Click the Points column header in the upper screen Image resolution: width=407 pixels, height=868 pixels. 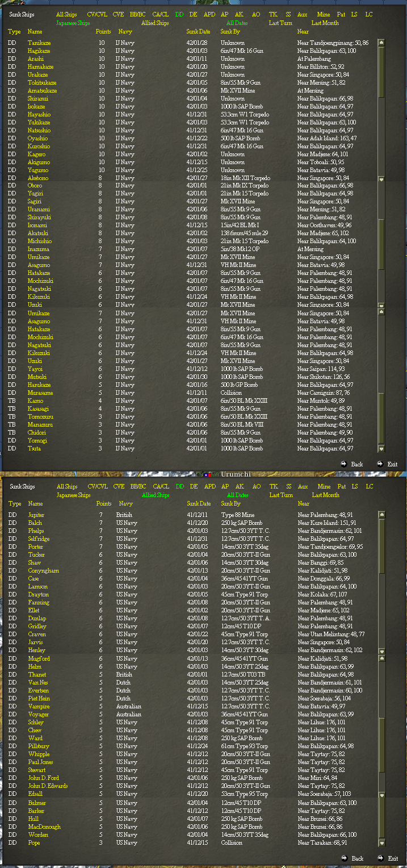(x=103, y=32)
